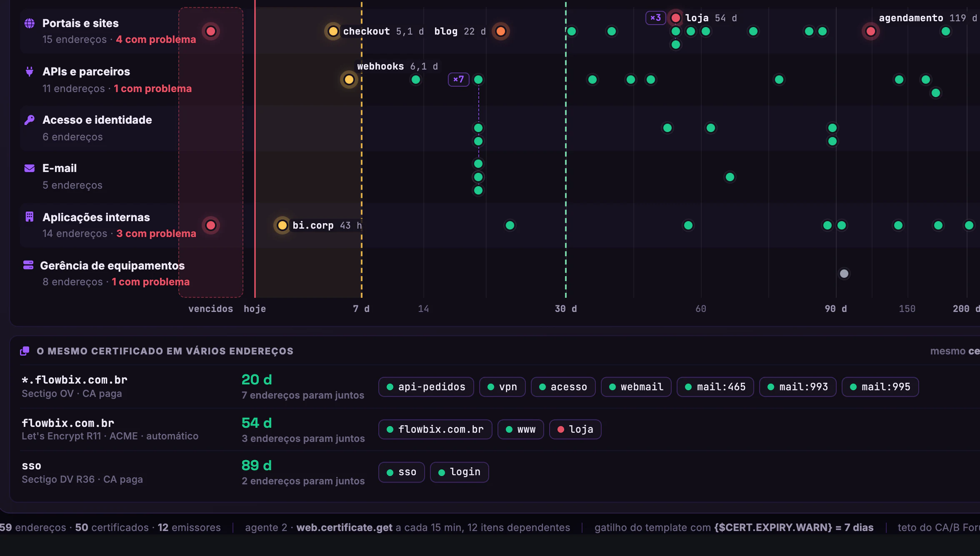Screen dimensions: 980x556
Task: Open the api-pedidos chip
Action: [x=426, y=387]
